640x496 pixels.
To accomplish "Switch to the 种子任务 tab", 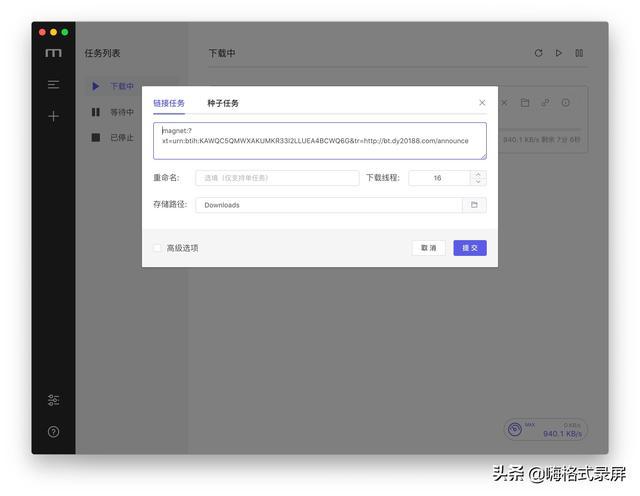I will point(223,103).
